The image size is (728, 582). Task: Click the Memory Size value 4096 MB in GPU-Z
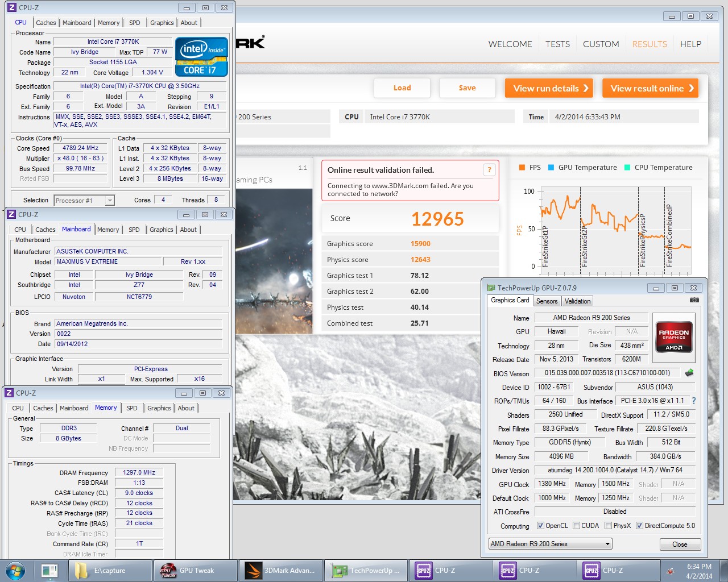pos(561,456)
